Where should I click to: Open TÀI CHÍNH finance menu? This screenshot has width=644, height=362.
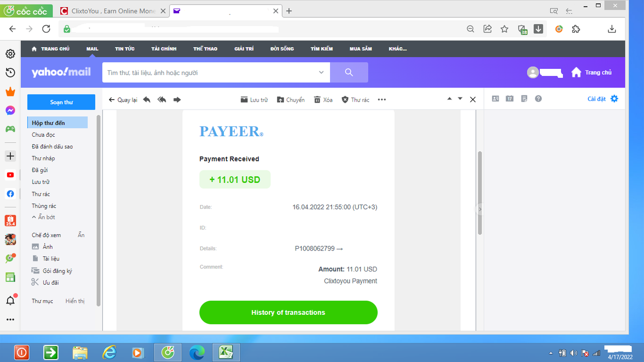point(164,49)
